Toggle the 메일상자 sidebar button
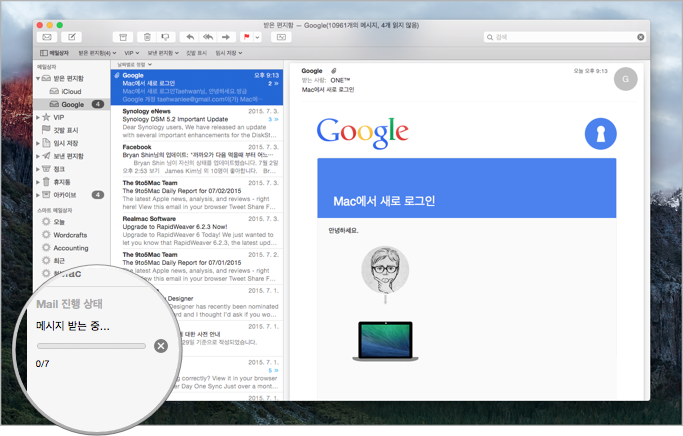The image size is (683, 436). pos(54,53)
